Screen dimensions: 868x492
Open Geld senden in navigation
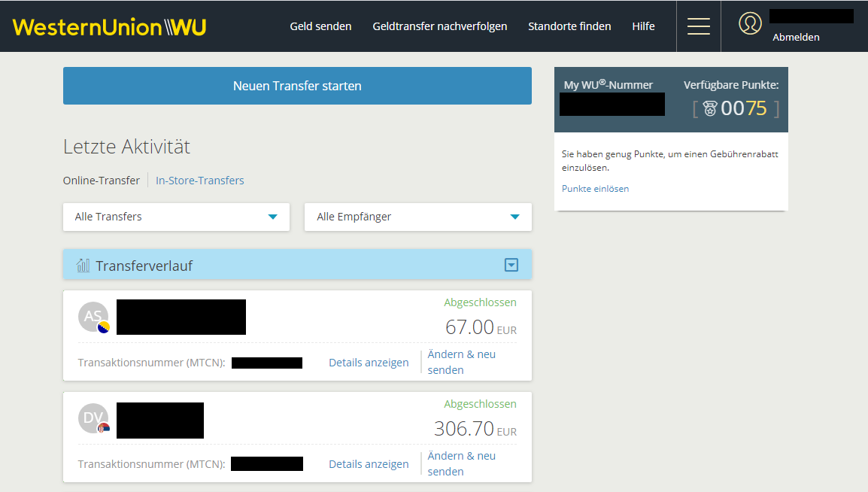click(x=320, y=26)
